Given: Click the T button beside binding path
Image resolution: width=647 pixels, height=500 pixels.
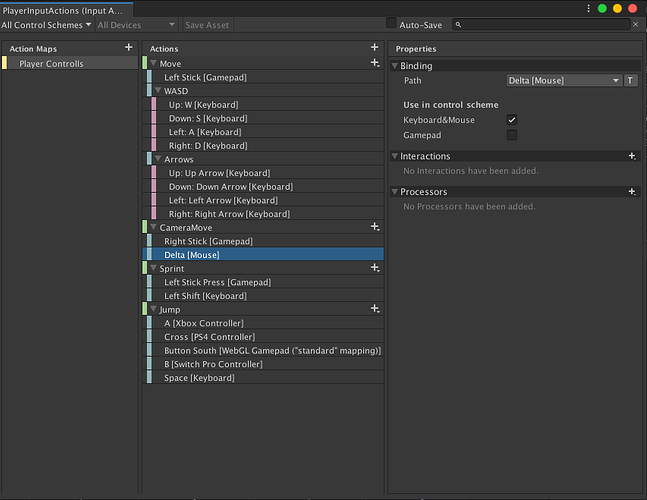Looking at the screenshot, I should point(630,80).
